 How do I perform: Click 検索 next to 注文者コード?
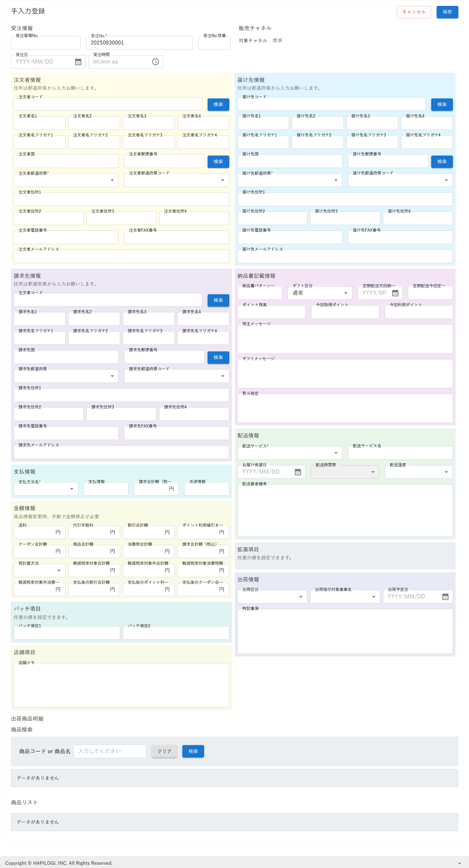tap(218, 104)
